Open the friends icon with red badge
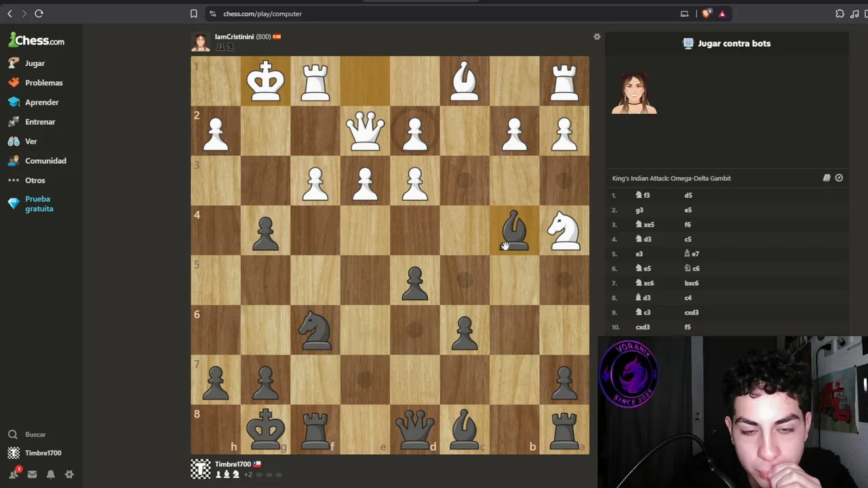The width and height of the screenshot is (868, 488). tap(14, 474)
